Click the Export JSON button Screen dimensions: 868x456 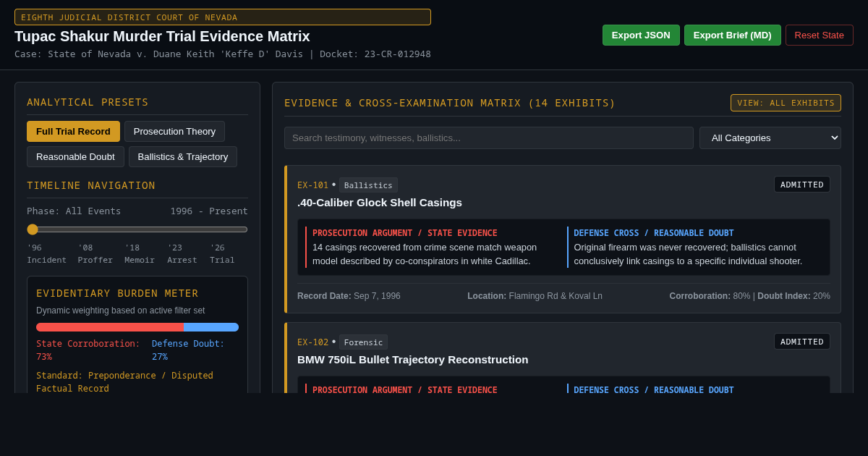pos(641,35)
